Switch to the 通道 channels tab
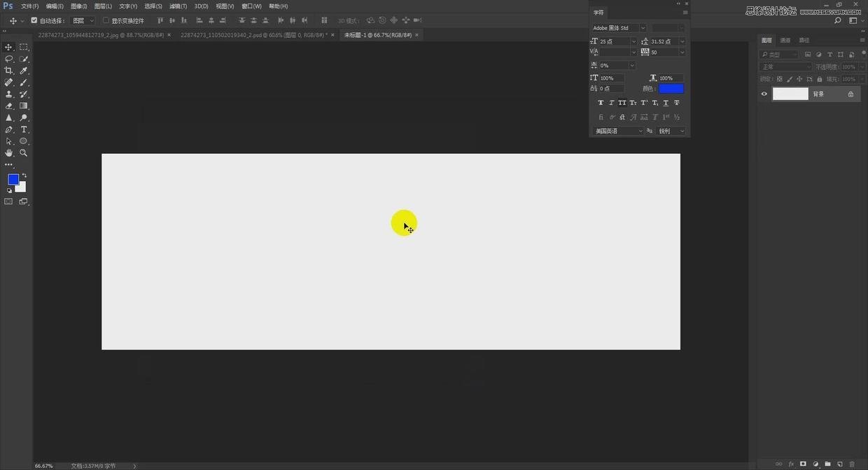Viewport: 868px width, 470px height. coord(785,41)
